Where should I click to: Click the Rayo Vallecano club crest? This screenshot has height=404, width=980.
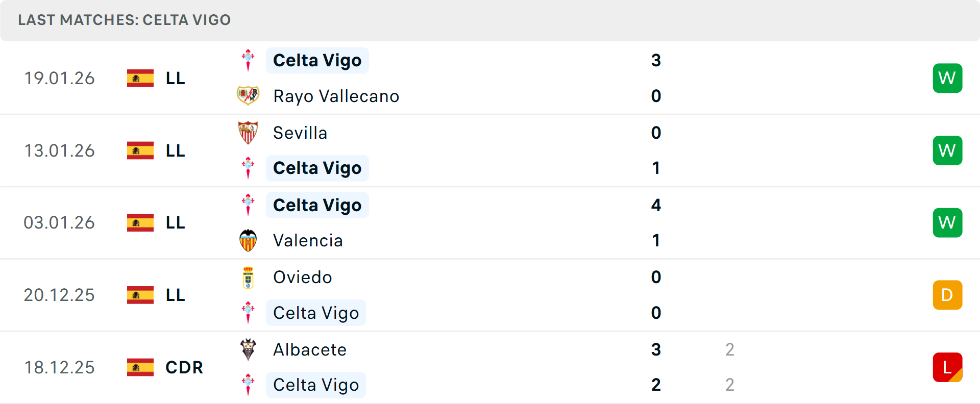[x=248, y=95]
